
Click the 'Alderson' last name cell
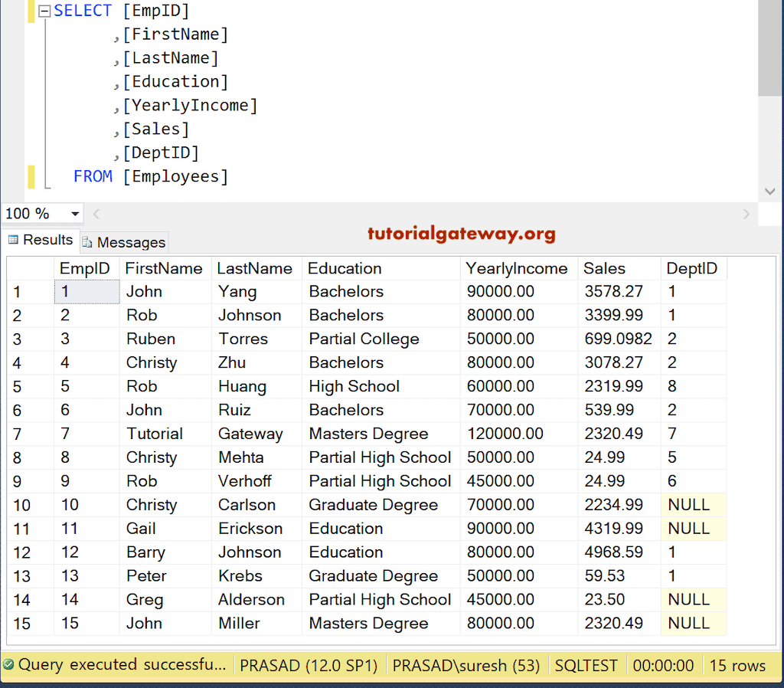[x=257, y=600]
